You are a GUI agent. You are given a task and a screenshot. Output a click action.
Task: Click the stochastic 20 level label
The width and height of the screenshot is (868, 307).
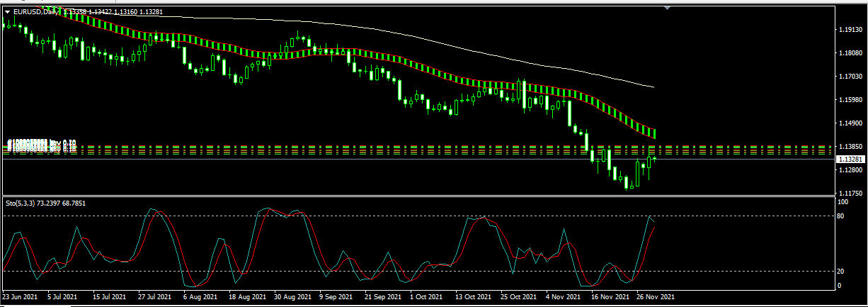point(842,271)
